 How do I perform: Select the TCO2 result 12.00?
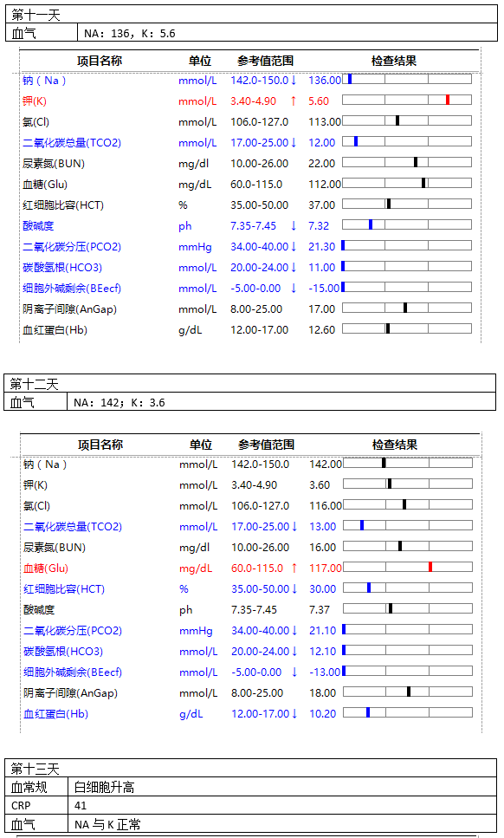[322, 143]
